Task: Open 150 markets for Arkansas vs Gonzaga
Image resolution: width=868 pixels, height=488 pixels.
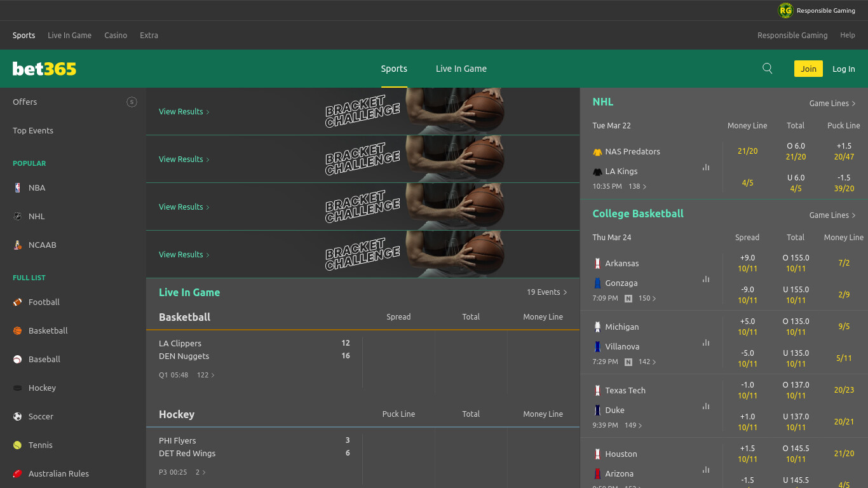Action: point(648,298)
